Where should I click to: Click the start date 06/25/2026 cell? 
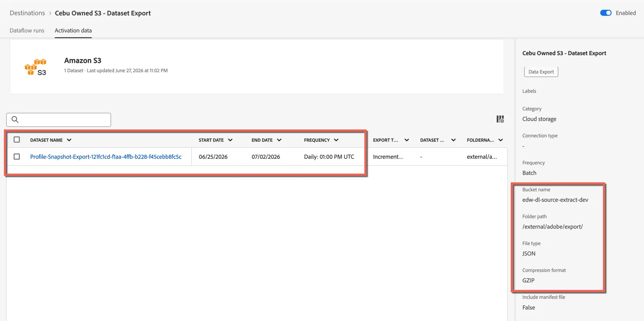point(213,157)
